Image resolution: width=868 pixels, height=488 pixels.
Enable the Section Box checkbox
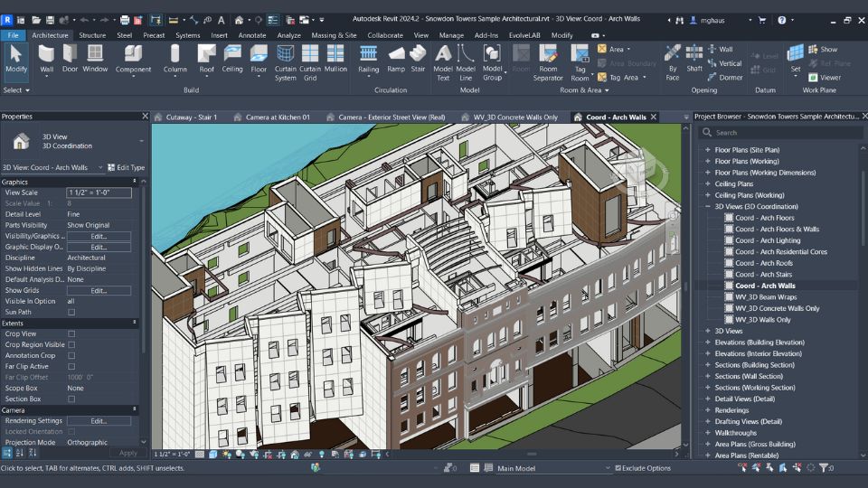[x=71, y=399]
